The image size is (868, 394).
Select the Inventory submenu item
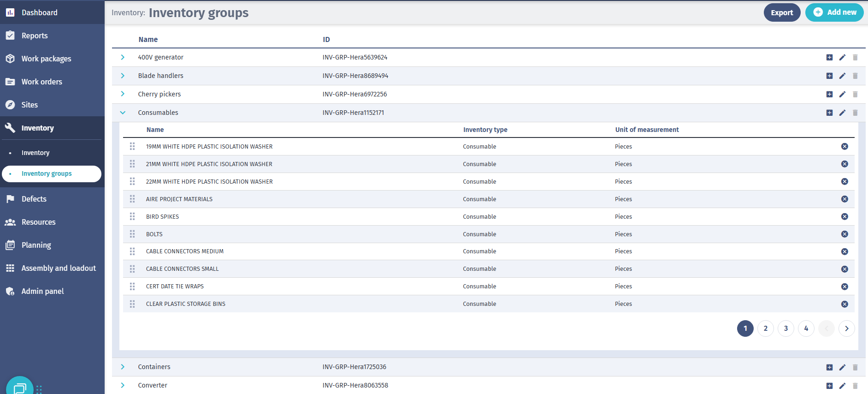(35, 153)
